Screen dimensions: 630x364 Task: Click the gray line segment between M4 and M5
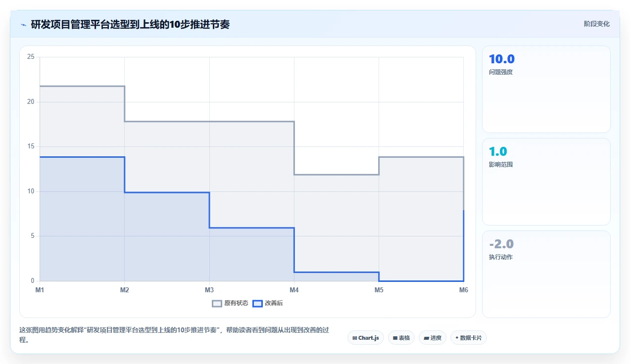337,175
